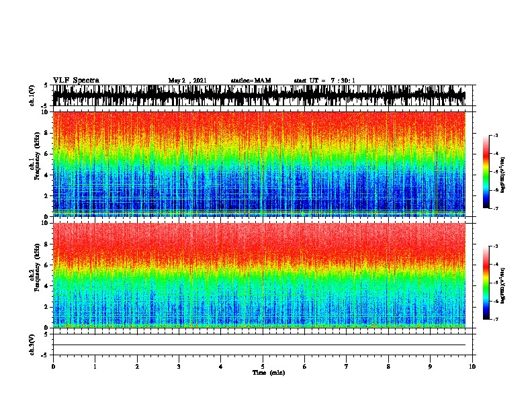Click the "-7" label on the ch.2 colorbar

coord(496,319)
